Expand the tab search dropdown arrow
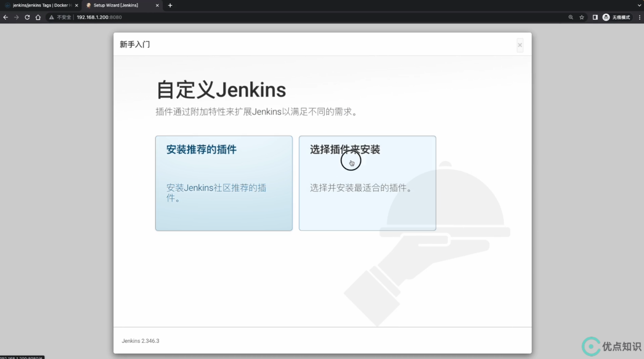 639,5
